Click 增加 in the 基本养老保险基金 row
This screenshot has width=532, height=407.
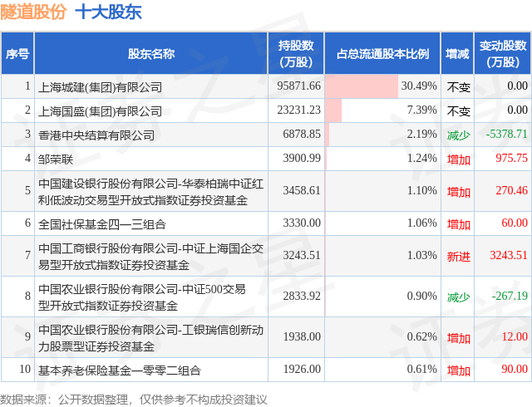458,370
